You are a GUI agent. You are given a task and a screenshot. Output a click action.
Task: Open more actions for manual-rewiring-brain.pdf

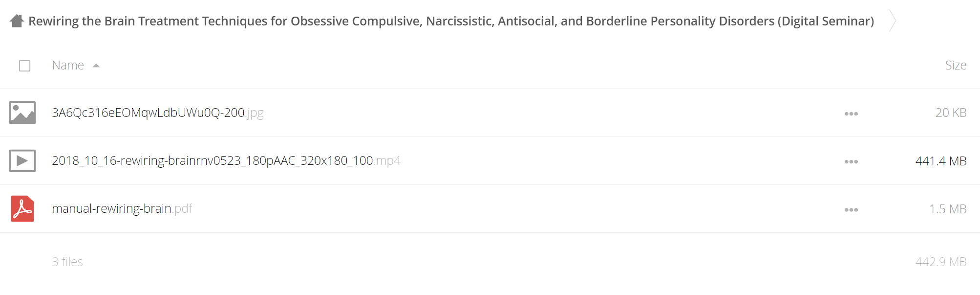(x=851, y=209)
